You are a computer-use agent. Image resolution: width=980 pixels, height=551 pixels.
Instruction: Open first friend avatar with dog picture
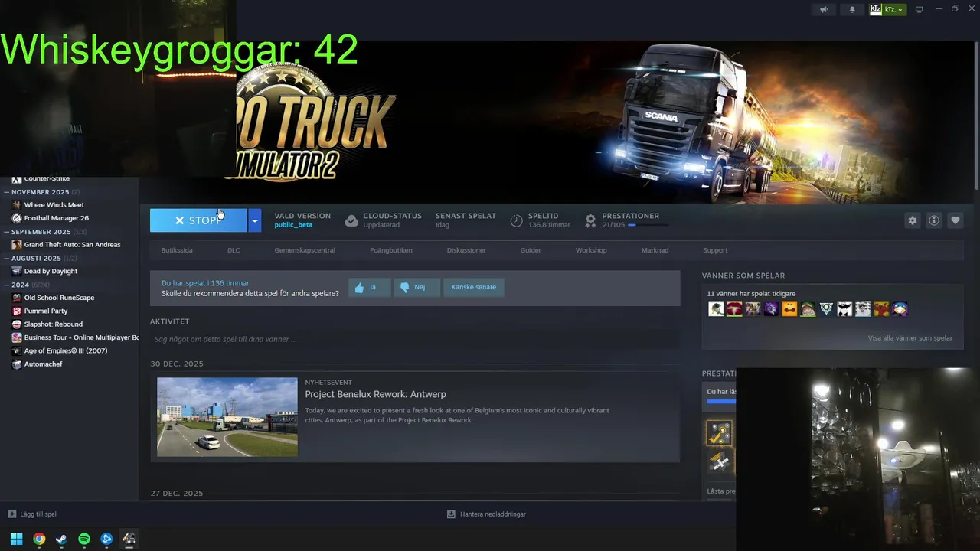[716, 309]
